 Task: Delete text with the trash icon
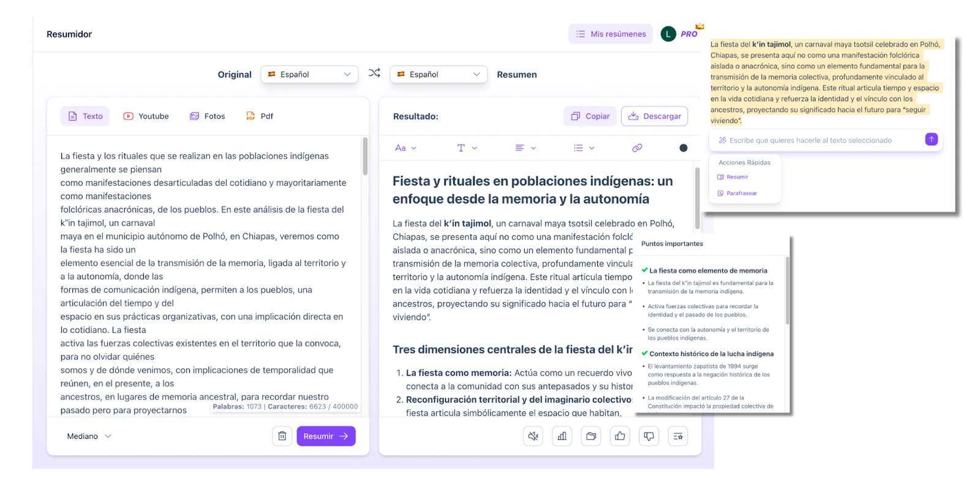coord(282,436)
